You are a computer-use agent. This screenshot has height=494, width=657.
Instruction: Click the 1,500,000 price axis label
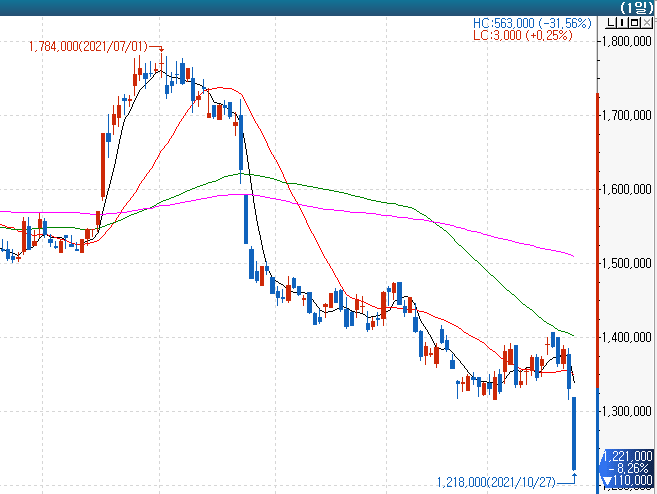629,263
